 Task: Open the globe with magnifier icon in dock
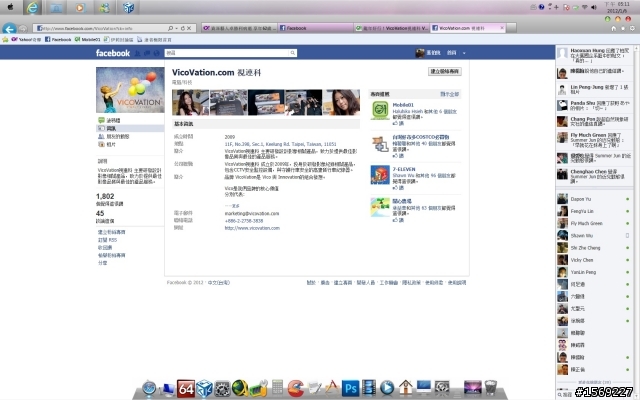pos(240,388)
